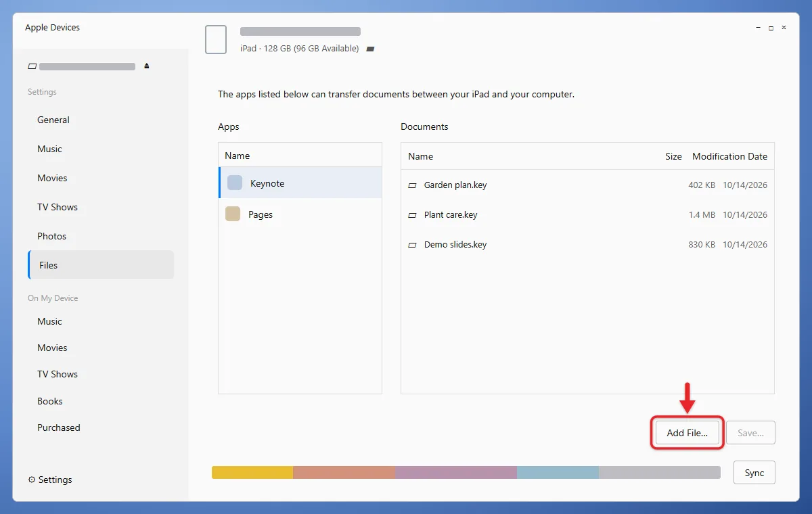Viewport: 812px width, 514px height.
Task: Click the Size column header
Action: coord(673,156)
